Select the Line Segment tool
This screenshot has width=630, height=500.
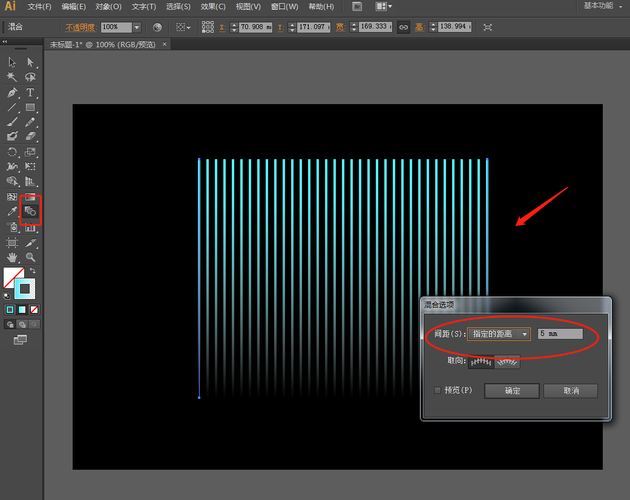pyautogui.click(x=12, y=107)
